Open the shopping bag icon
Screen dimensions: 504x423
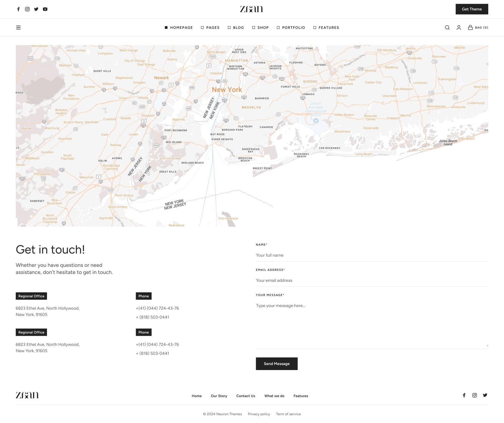pos(470,28)
